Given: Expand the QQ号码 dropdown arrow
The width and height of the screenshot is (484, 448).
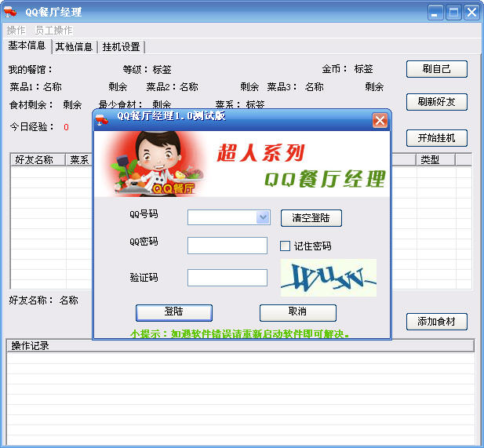Looking at the screenshot, I should 263,217.
